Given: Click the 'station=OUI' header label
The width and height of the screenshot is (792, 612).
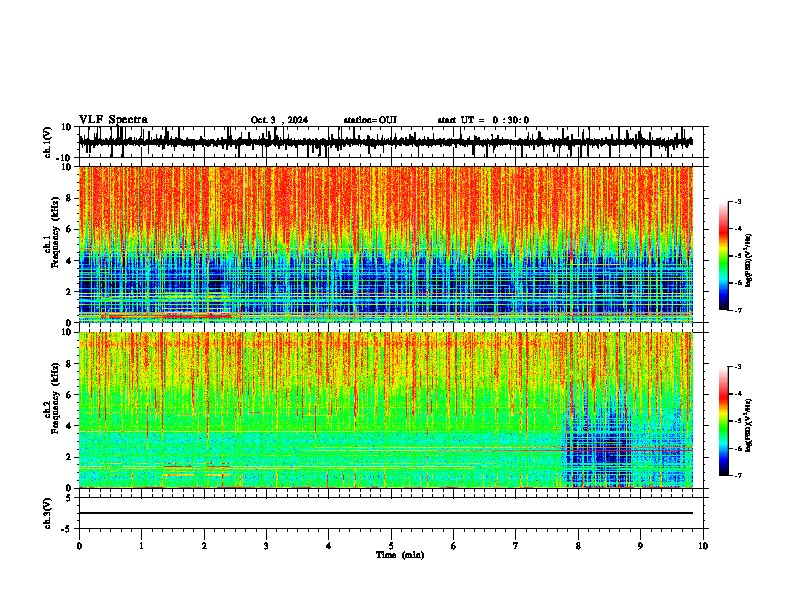Looking at the screenshot, I should click(370, 120).
